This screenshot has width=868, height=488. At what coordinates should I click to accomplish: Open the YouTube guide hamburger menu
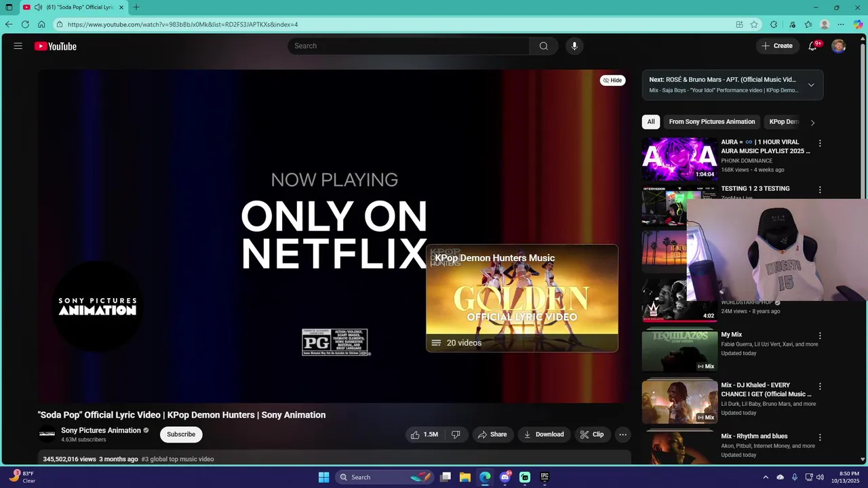[x=18, y=46]
